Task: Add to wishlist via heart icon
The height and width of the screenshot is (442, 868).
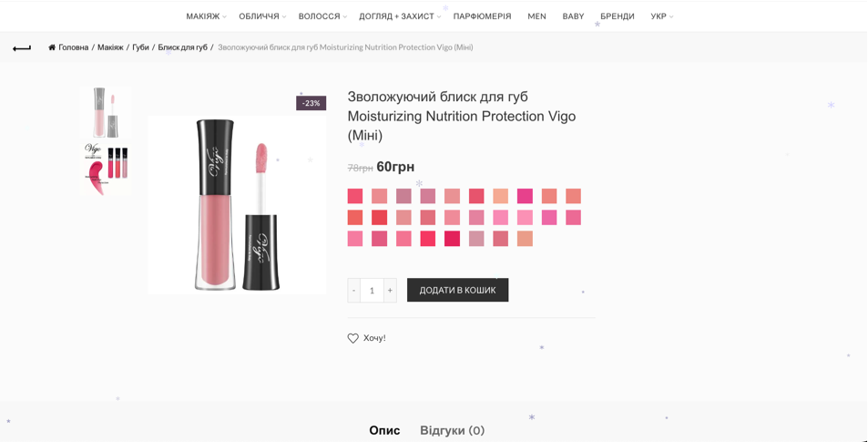Action: (x=352, y=338)
